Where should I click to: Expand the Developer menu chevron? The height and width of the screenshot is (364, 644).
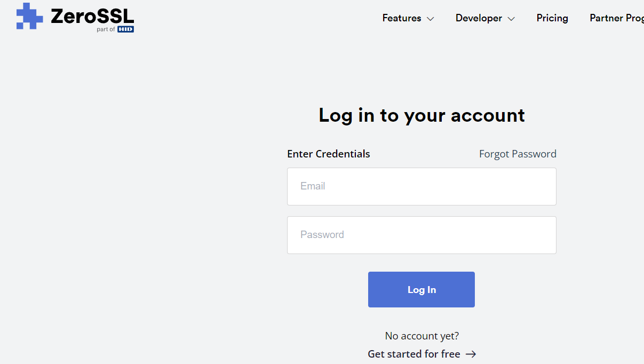pos(511,19)
